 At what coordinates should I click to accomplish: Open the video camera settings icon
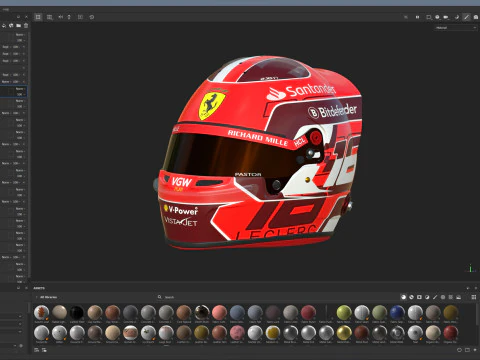pyautogui.click(x=446, y=17)
